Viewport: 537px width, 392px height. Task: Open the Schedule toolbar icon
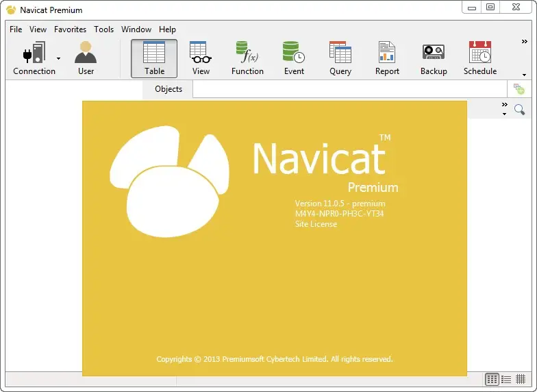pos(480,58)
